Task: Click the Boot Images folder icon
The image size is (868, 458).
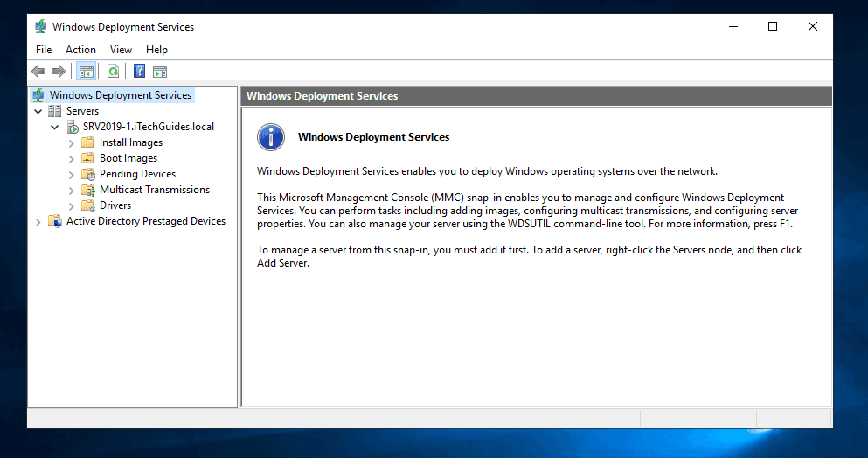Action: (x=87, y=158)
